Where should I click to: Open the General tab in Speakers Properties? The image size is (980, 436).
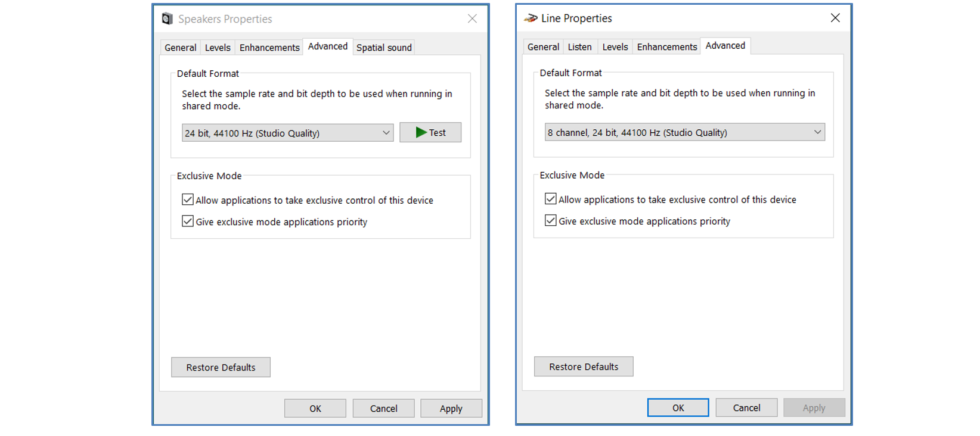180,48
